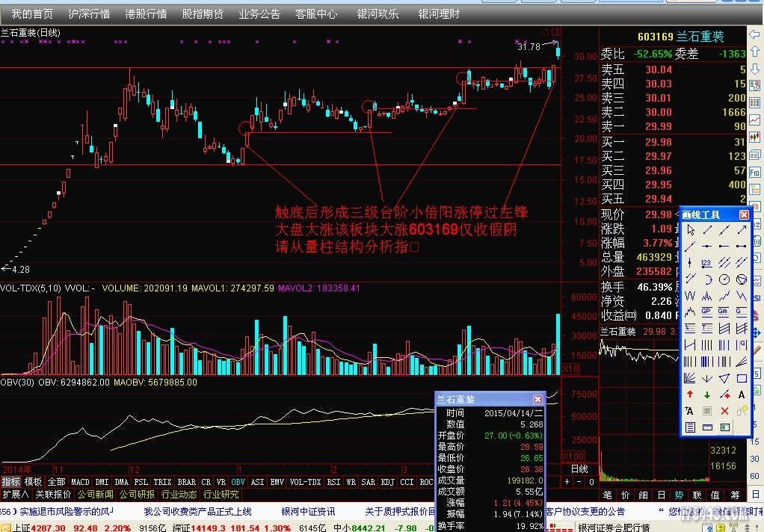Pick the GP golden price line tool
Image resolution: width=764 pixels, height=532 pixels.
707,312
